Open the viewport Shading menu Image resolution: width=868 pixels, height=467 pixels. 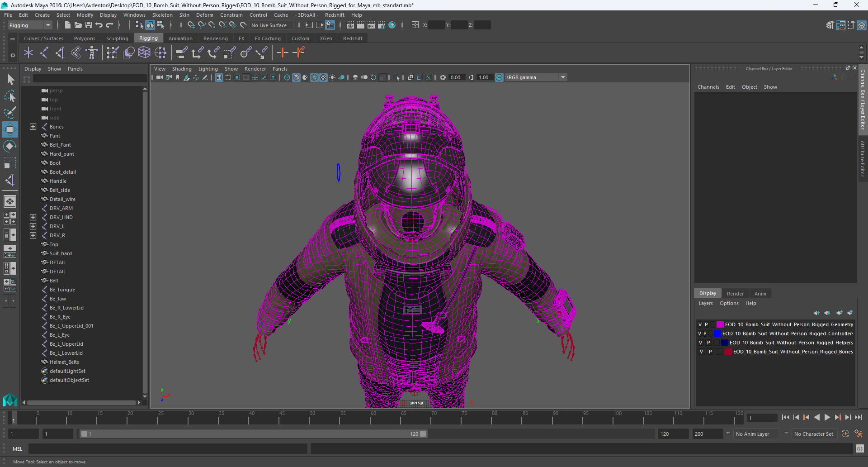[x=182, y=69]
